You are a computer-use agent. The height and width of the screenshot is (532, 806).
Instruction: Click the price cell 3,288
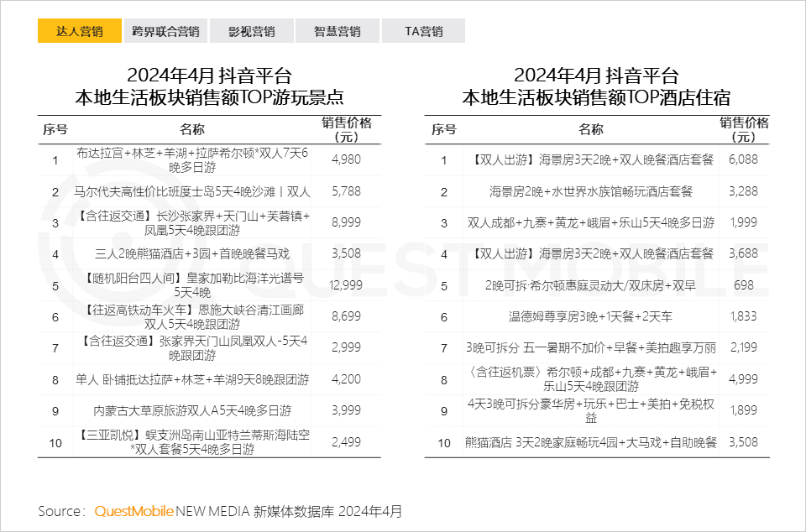[743, 191]
